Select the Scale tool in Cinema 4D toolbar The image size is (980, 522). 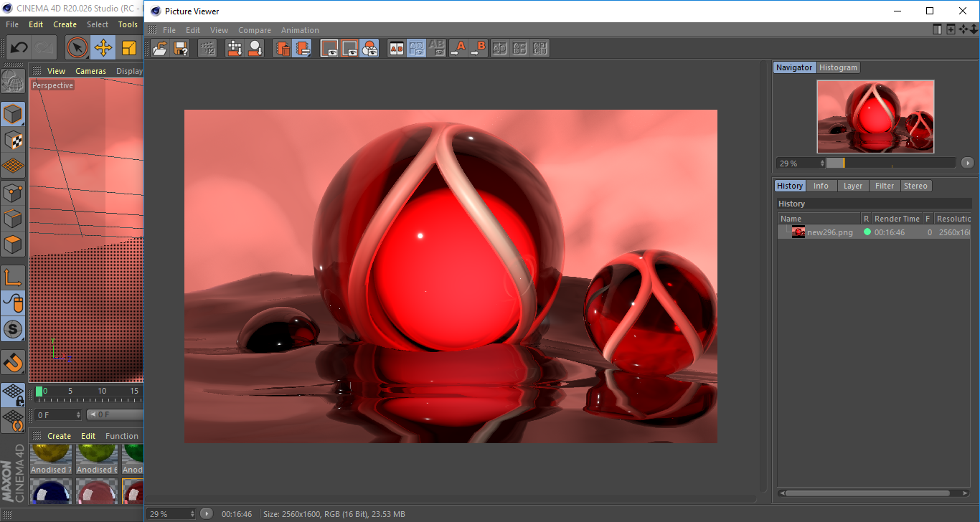(x=129, y=48)
